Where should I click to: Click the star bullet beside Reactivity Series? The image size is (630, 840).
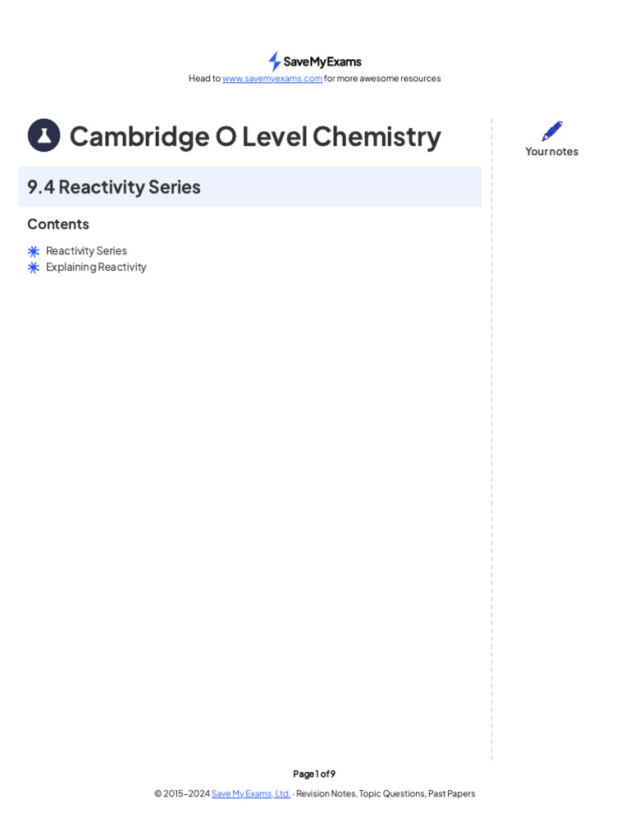tap(34, 251)
